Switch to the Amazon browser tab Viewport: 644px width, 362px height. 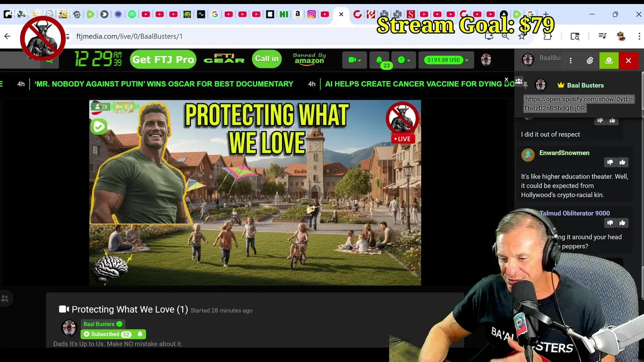pos(298,15)
